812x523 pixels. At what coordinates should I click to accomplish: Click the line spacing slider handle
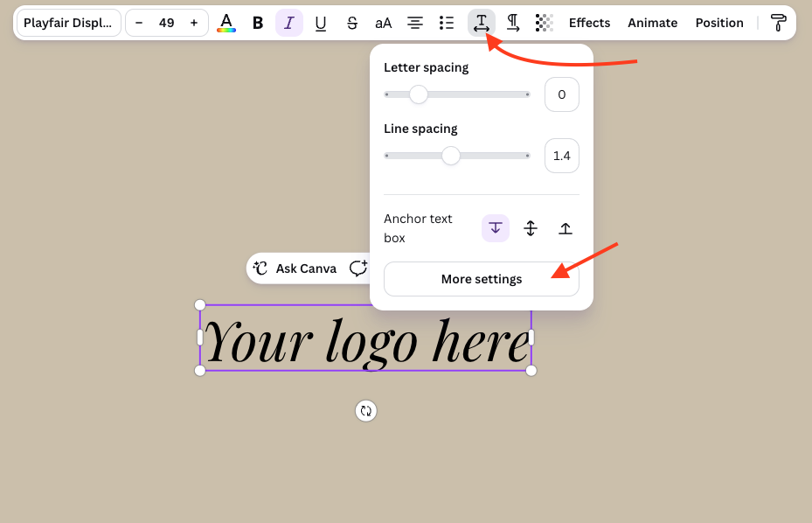coord(451,156)
